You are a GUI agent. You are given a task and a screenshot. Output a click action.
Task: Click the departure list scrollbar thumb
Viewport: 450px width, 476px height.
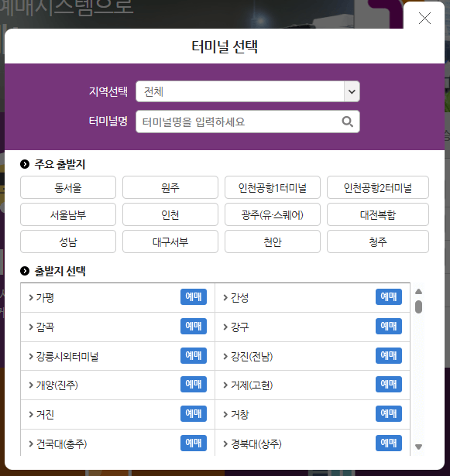[x=418, y=306]
